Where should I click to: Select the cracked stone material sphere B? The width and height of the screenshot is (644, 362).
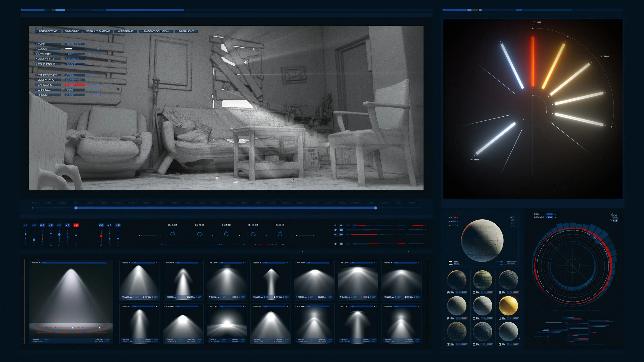pyautogui.click(x=508, y=280)
